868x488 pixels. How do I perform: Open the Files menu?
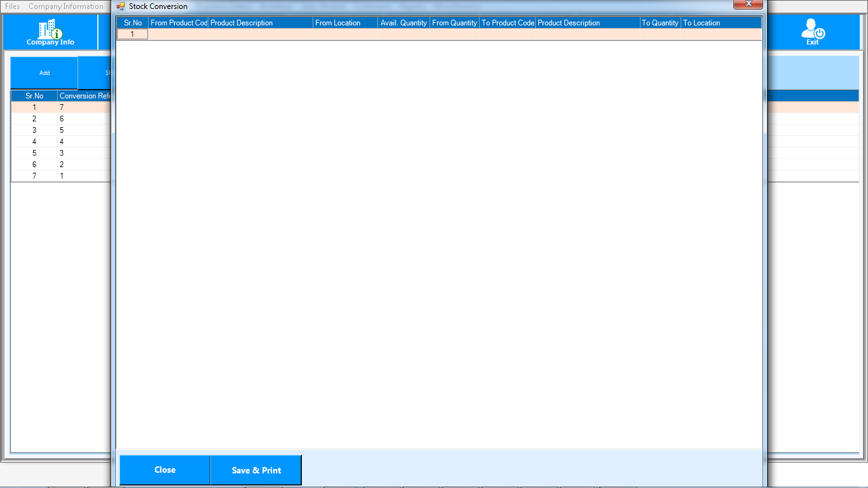12,6
